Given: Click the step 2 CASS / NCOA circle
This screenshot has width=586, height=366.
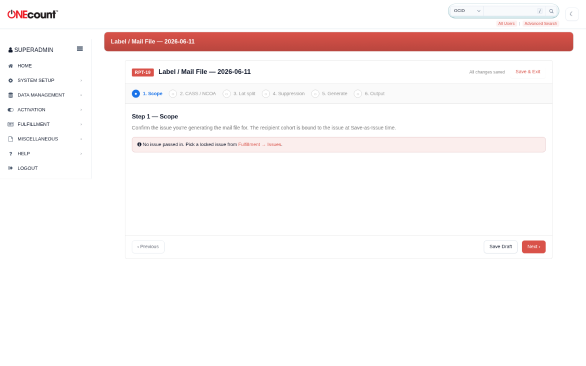Looking at the screenshot, I should (173, 93).
